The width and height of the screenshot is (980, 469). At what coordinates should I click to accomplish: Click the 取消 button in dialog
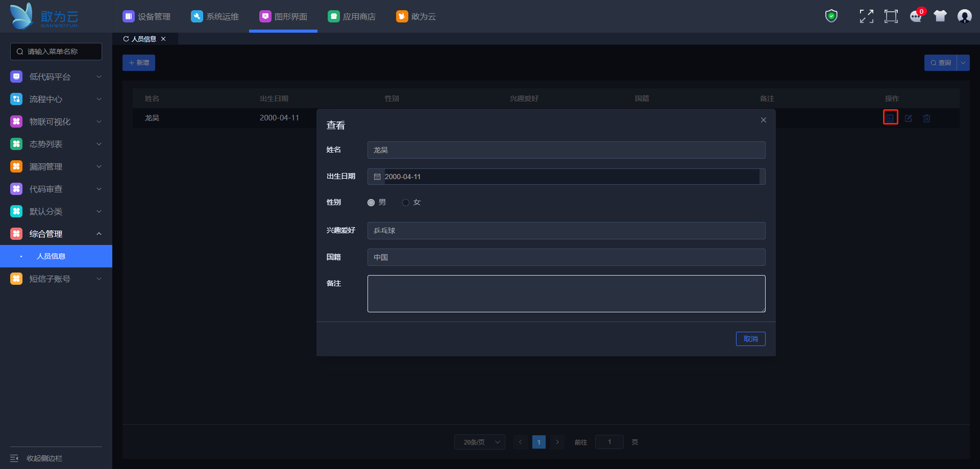pos(751,339)
